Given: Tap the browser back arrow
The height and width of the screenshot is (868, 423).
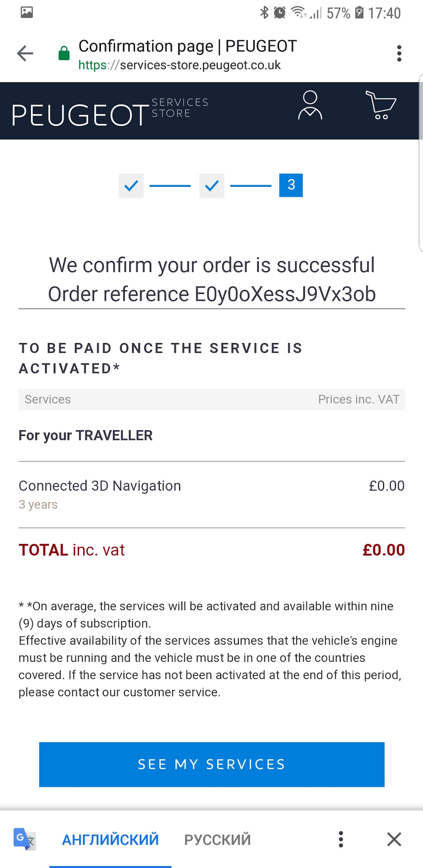Looking at the screenshot, I should (25, 53).
